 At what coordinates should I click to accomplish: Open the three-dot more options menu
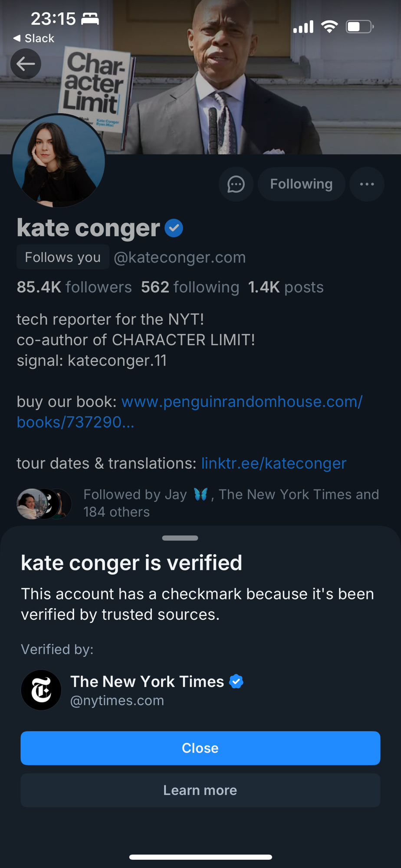367,184
